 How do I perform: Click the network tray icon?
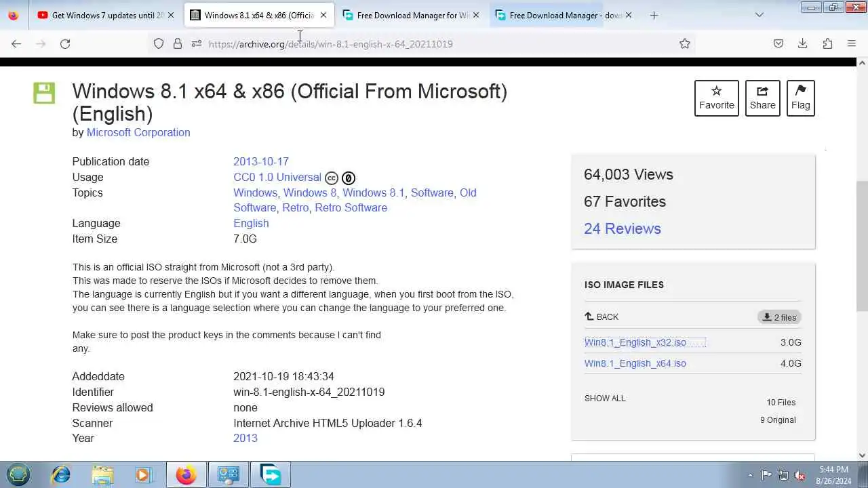coord(783,475)
